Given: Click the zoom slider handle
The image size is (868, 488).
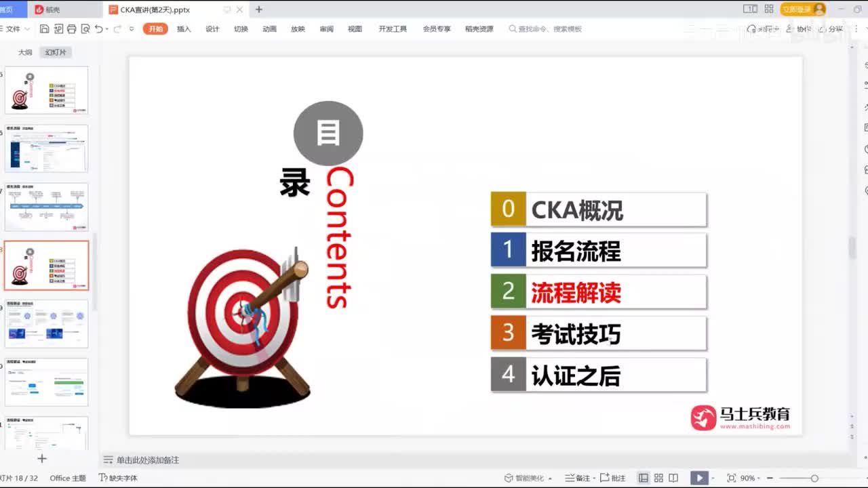Looking at the screenshot, I should tap(814, 478).
